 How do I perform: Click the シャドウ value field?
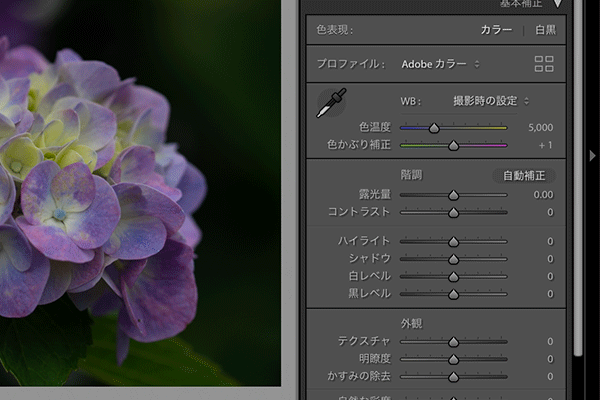(x=550, y=259)
